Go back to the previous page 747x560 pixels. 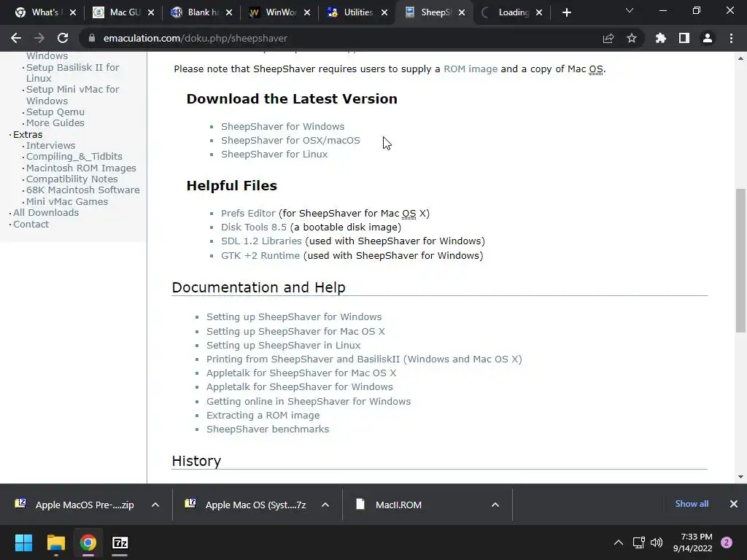pyautogui.click(x=16, y=38)
